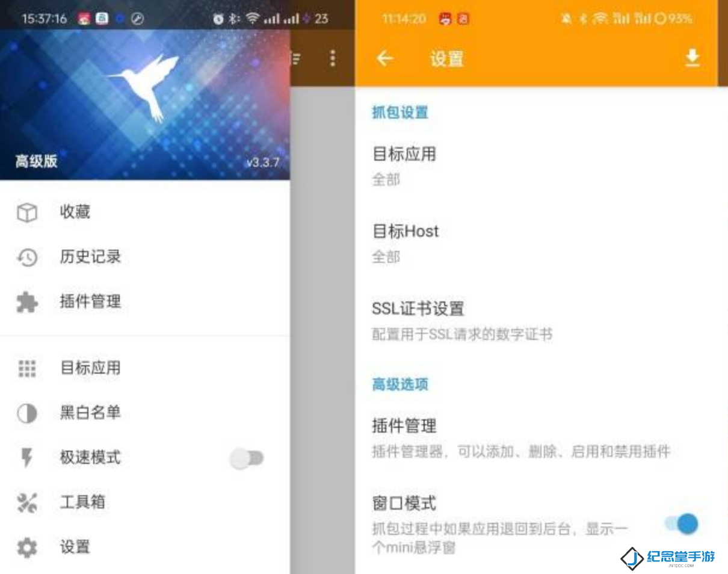Open the three-dot overflow menu
Screen dimensions: 728x574
332,58
